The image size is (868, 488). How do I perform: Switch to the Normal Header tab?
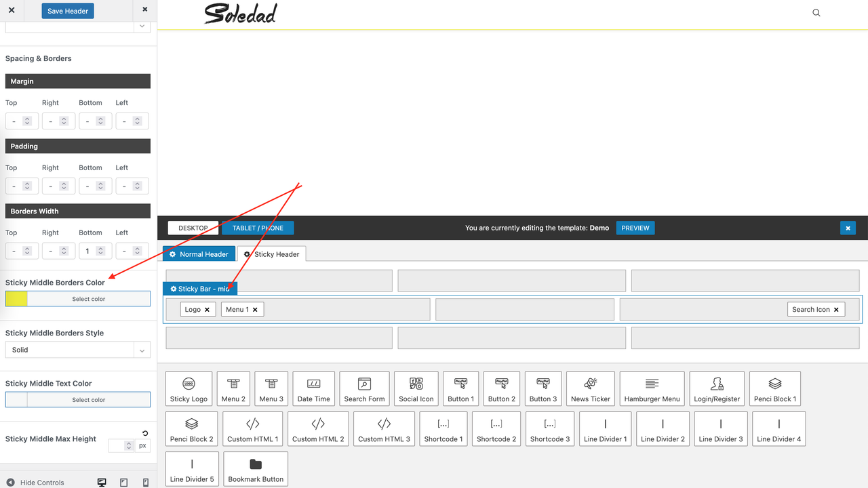[199, 253]
